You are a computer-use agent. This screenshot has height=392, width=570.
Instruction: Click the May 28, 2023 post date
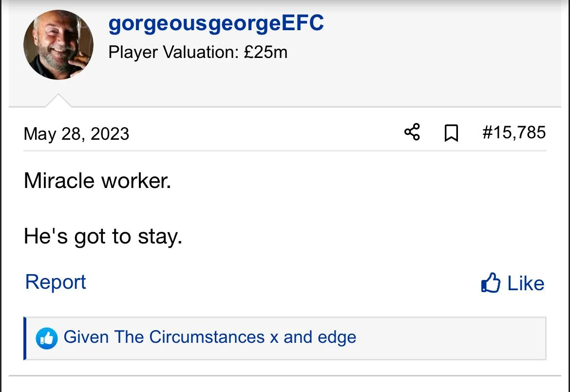(76, 134)
